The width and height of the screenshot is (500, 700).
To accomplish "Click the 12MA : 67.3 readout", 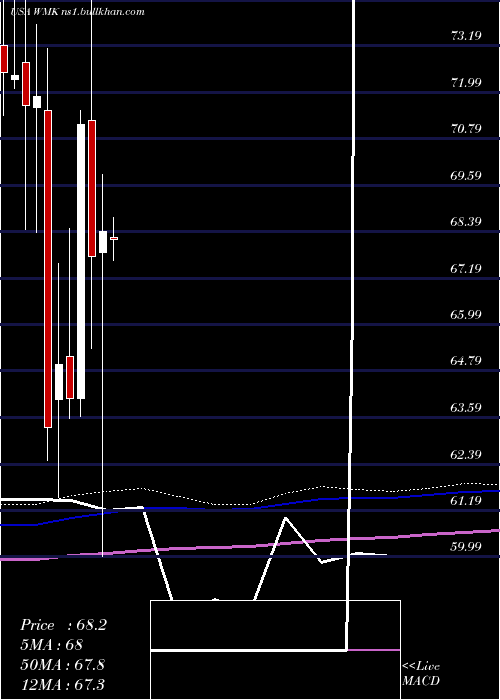I will [62, 684].
